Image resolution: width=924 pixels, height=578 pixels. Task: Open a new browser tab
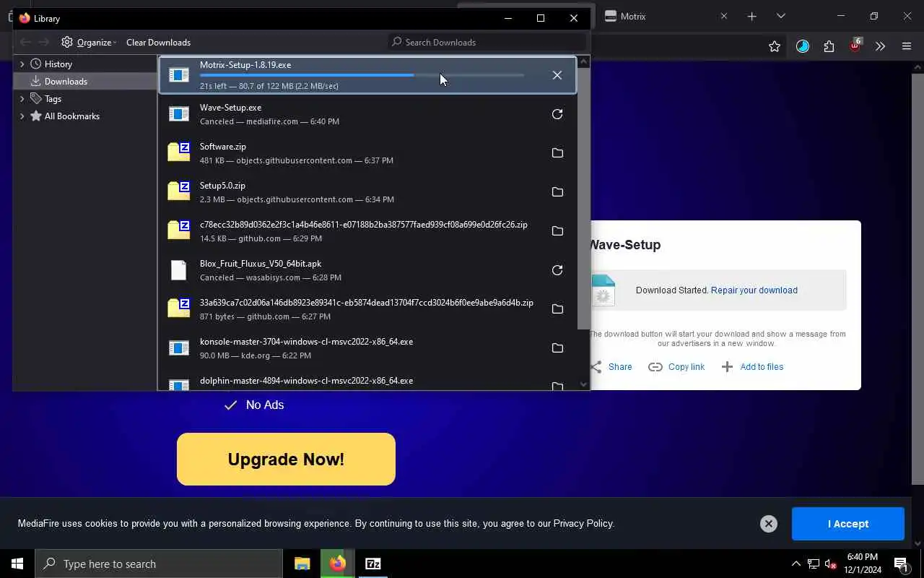click(751, 16)
